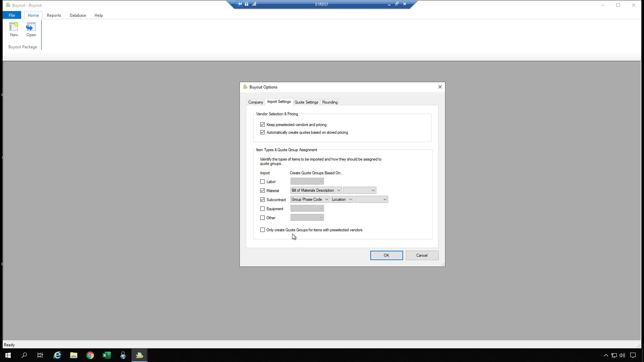Click the Internet Explorer taskbar icon

(x=57, y=355)
